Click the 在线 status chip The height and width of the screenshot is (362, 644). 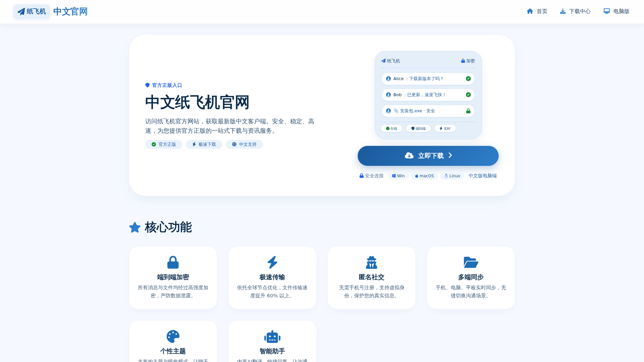click(391, 128)
